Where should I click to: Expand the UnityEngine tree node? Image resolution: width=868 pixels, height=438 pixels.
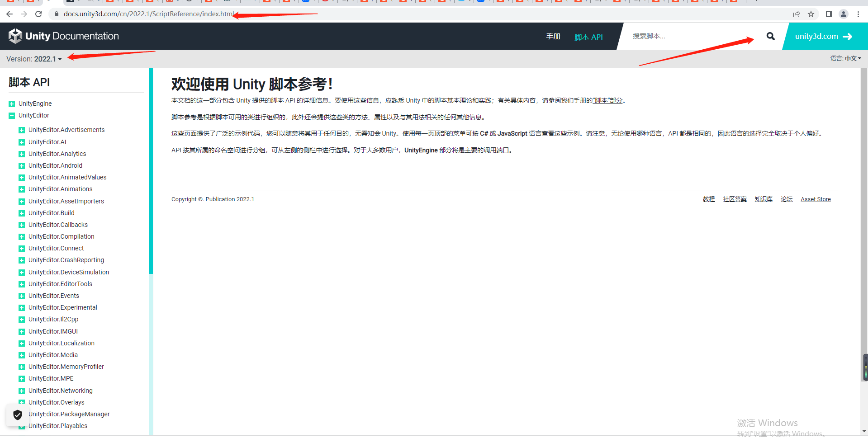pyautogui.click(x=12, y=104)
